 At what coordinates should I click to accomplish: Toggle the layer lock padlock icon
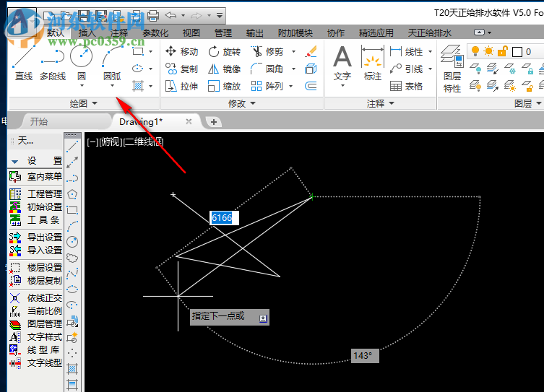[x=503, y=51]
